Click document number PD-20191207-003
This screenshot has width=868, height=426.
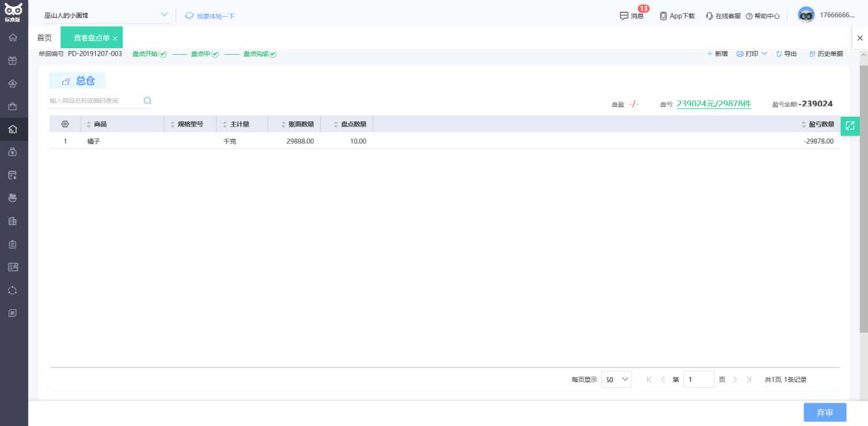tap(95, 53)
